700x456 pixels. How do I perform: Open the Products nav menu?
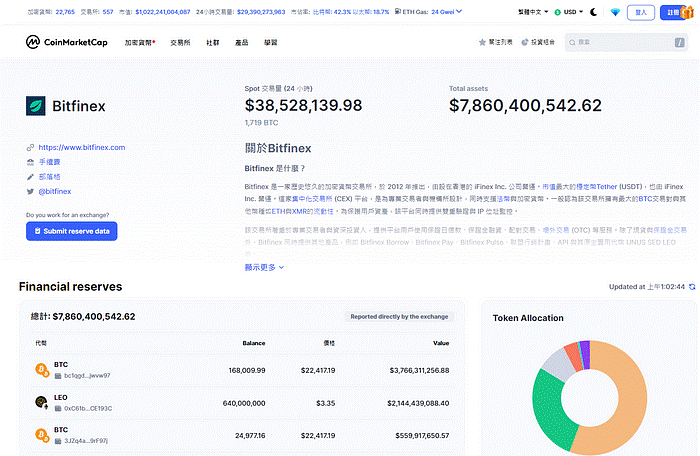pyautogui.click(x=242, y=42)
